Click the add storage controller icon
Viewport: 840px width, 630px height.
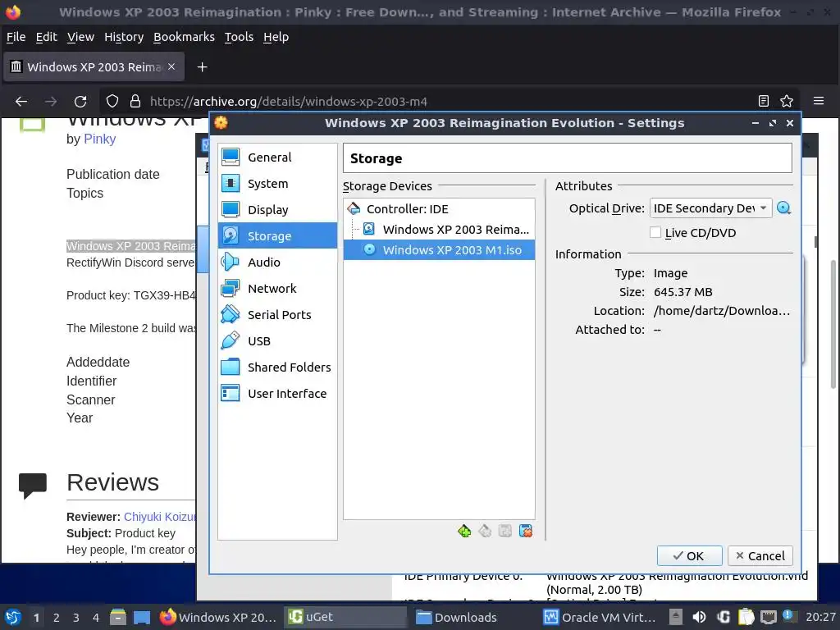coord(464,531)
